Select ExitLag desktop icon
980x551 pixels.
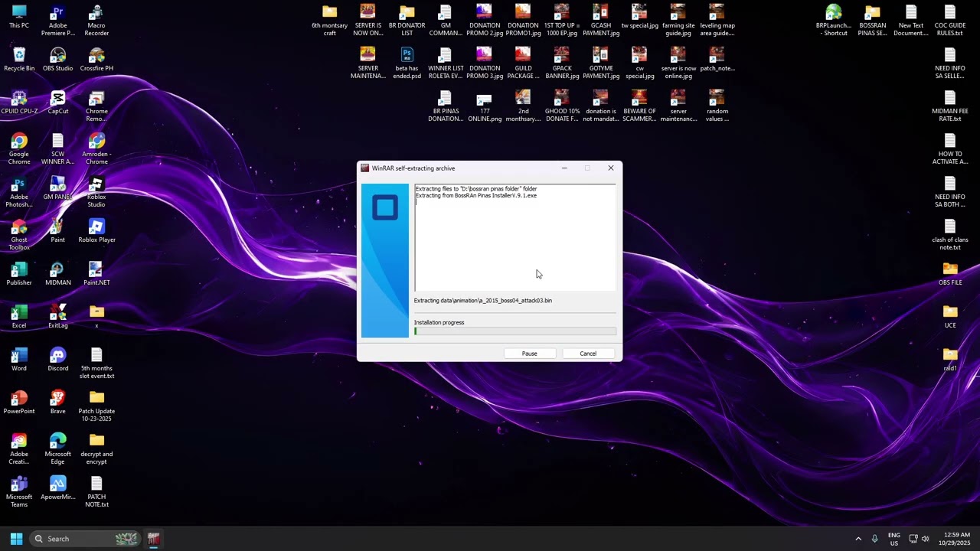[58, 317]
